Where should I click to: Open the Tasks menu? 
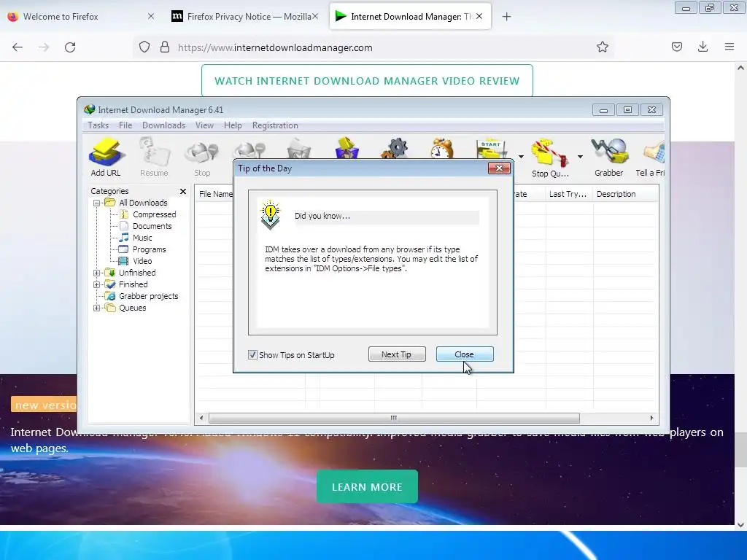point(98,125)
